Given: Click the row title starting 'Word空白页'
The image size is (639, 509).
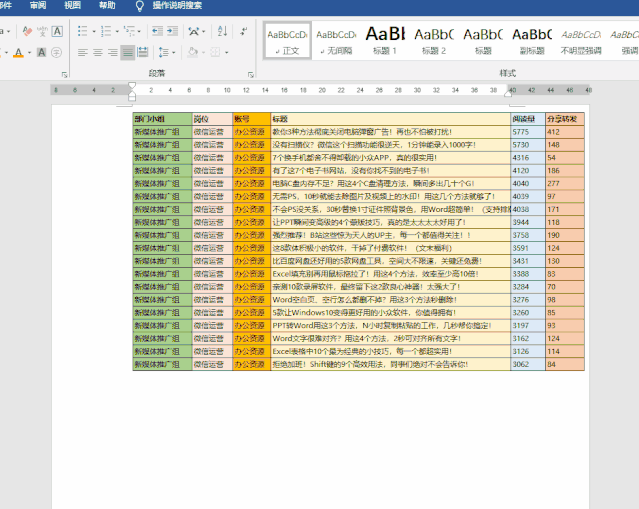Looking at the screenshot, I should pos(390,300).
